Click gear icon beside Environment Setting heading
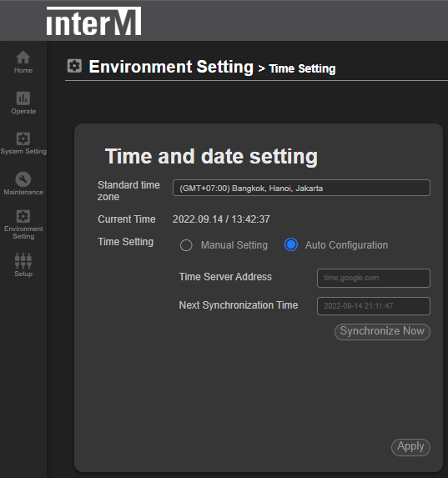 [74, 66]
